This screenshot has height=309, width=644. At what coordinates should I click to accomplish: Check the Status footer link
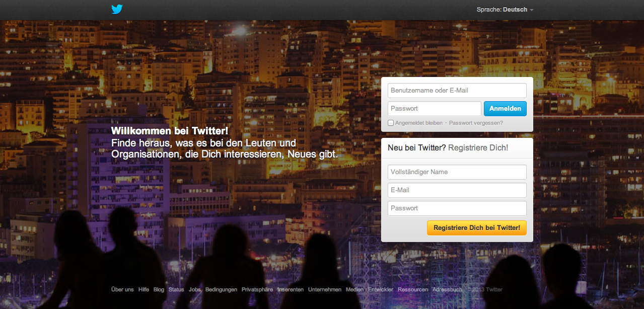[x=176, y=289]
